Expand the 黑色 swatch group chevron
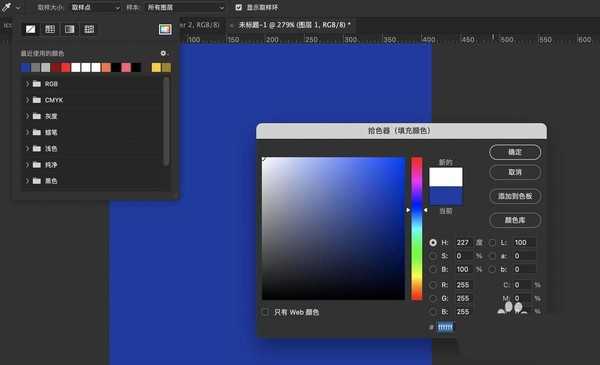 click(27, 181)
